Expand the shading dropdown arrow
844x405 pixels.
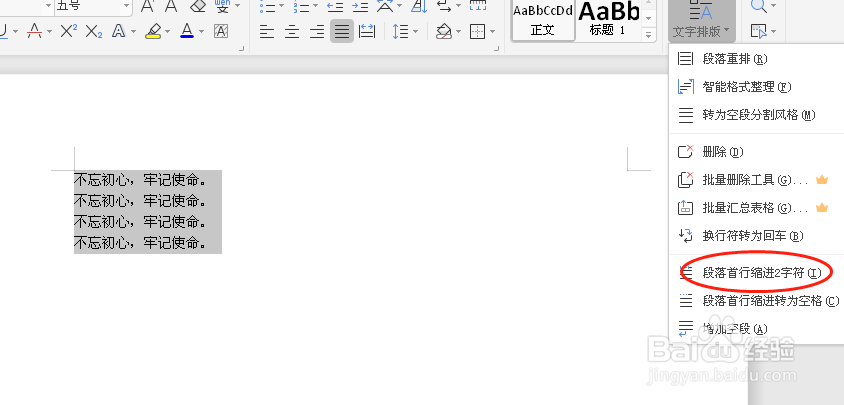tap(458, 32)
